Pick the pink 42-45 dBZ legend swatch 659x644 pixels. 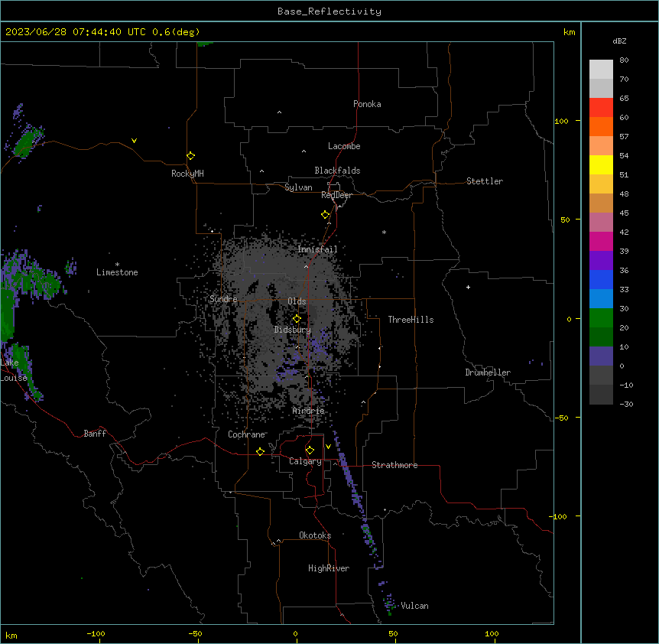[601, 223]
